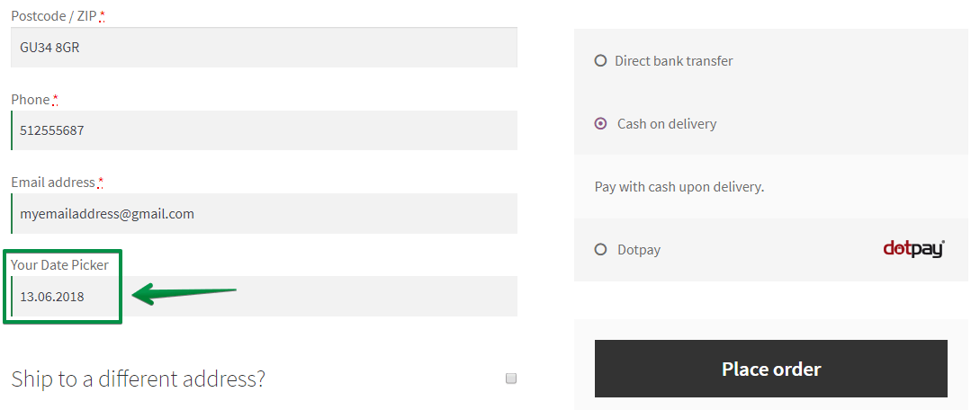Click the Your Date Picker label
Viewport: 980px width, 410px height.
[59, 264]
